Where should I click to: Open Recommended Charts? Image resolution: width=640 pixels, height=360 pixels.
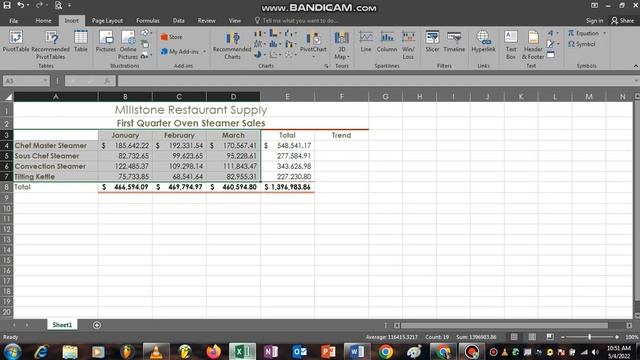click(x=232, y=45)
